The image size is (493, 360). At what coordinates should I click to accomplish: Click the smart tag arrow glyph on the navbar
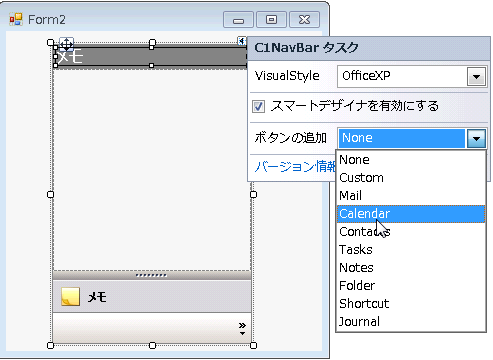[242, 41]
